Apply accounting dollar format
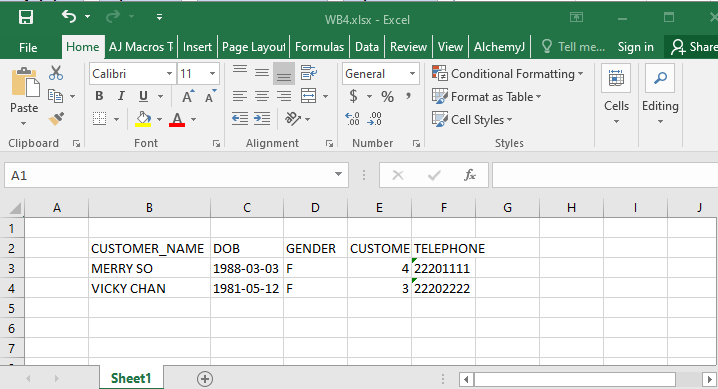Image resolution: width=718 pixels, height=389 pixels. point(353,97)
